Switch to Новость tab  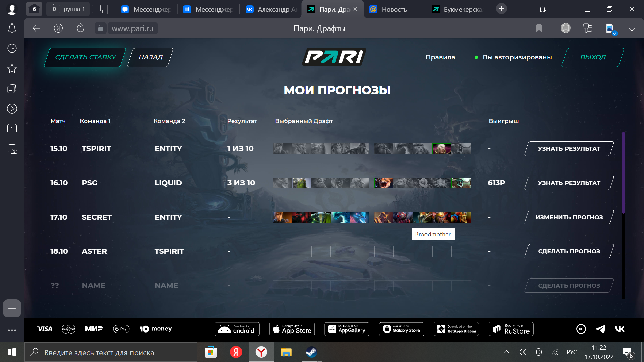tap(395, 9)
